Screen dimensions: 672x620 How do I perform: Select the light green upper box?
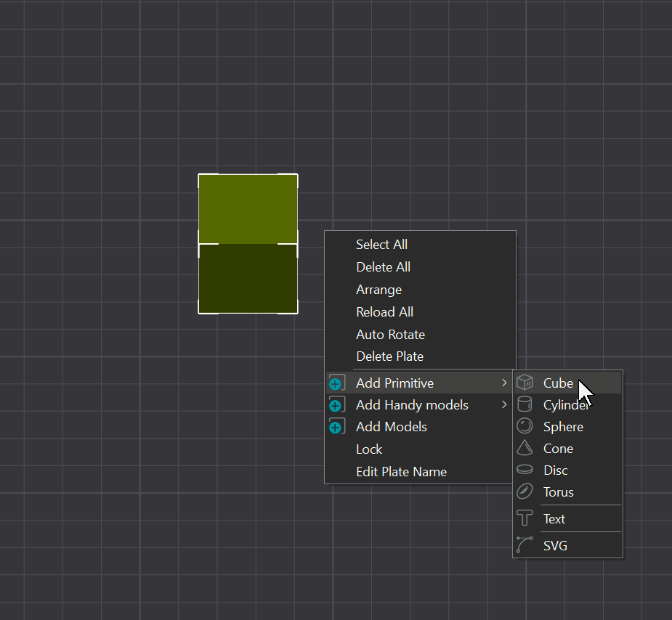tap(248, 209)
